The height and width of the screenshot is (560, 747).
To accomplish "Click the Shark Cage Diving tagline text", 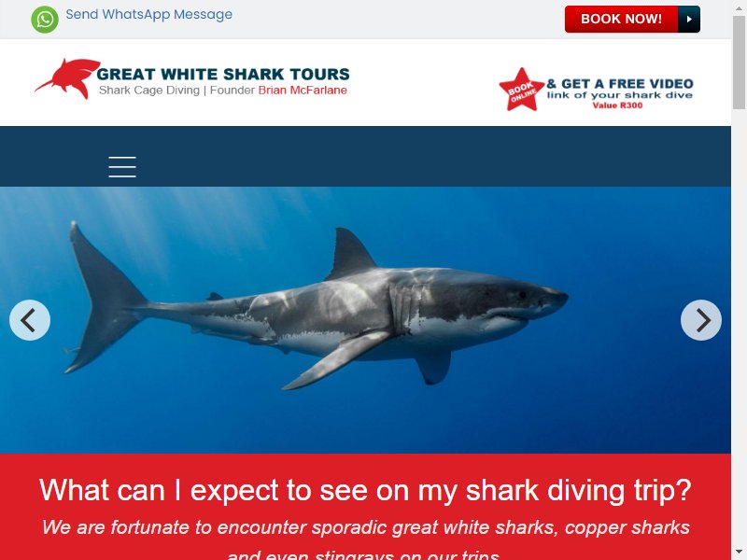I will [x=149, y=90].
